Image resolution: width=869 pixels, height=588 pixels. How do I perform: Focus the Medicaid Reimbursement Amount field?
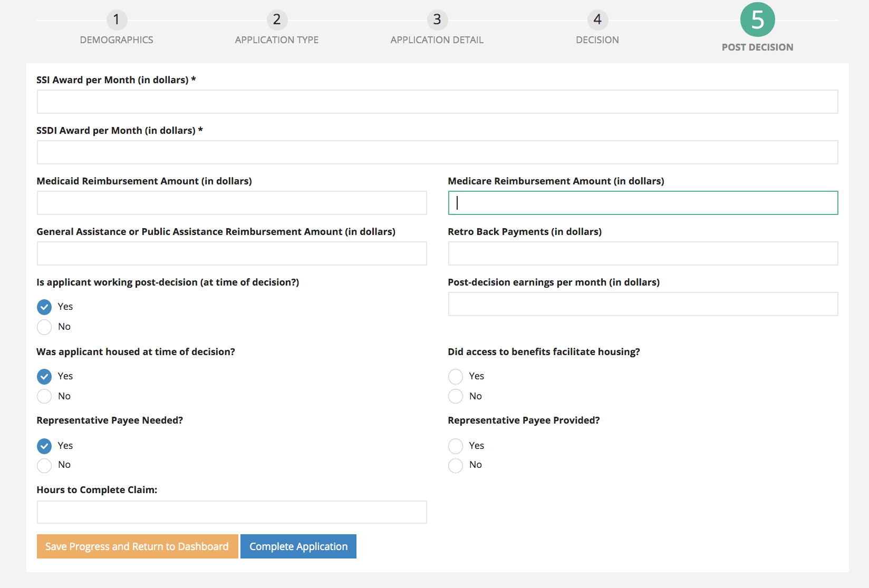(231, 203)
